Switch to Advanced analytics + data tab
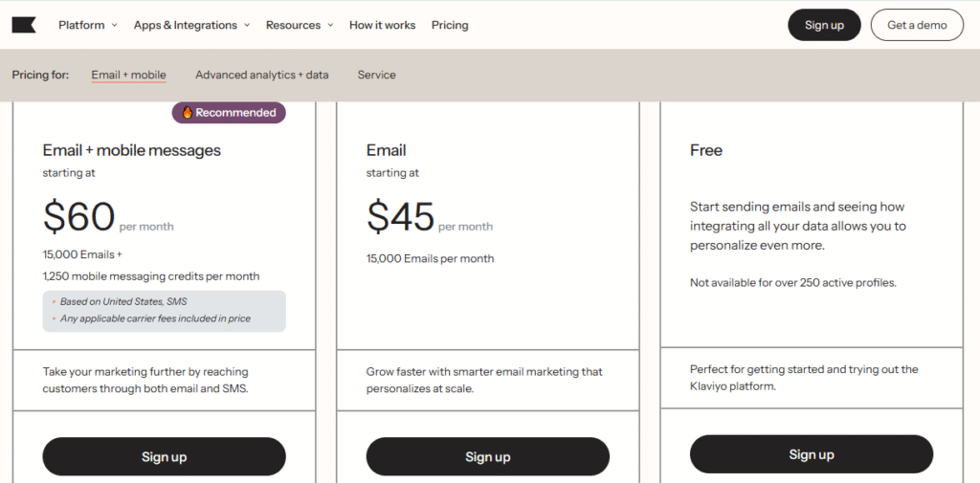The image size is (980, 483). (261, 75)
